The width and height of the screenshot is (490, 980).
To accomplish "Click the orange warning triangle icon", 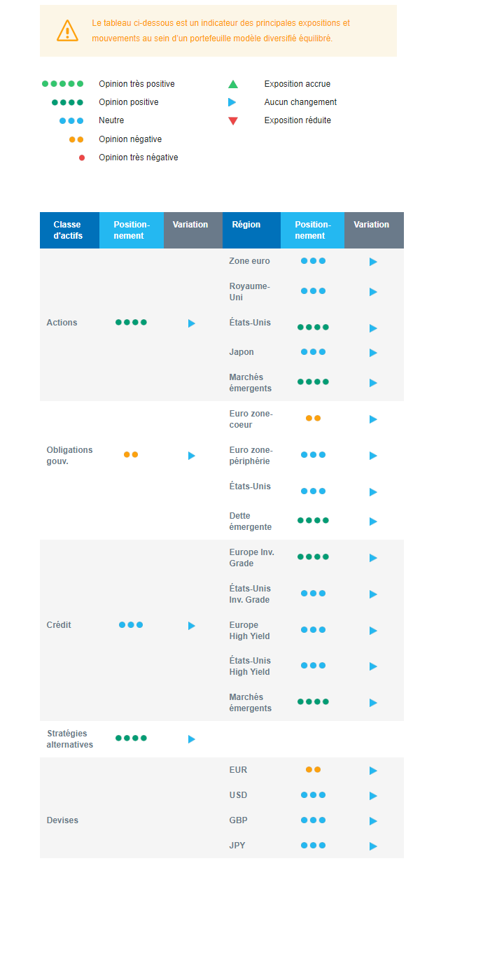I will pyautogui.click(x=67, y=31).
